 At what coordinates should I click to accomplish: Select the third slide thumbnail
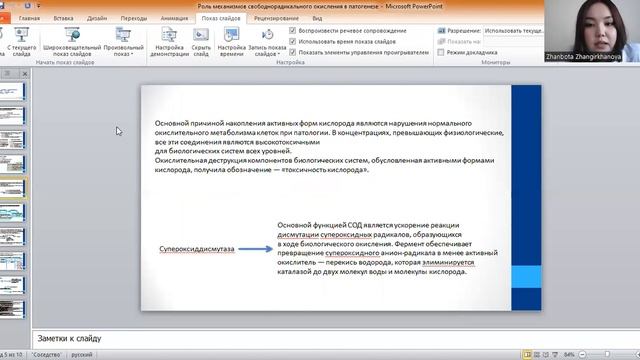tap(12, 140)
